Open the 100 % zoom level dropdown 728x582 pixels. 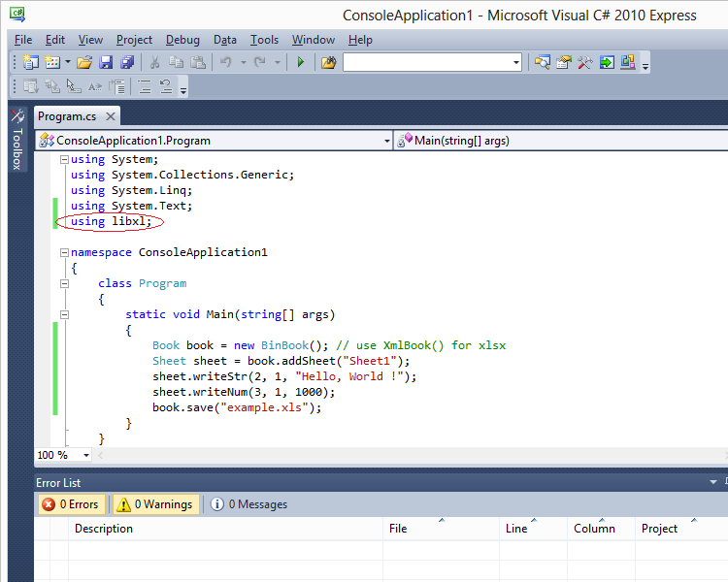[x=85, y=455]
